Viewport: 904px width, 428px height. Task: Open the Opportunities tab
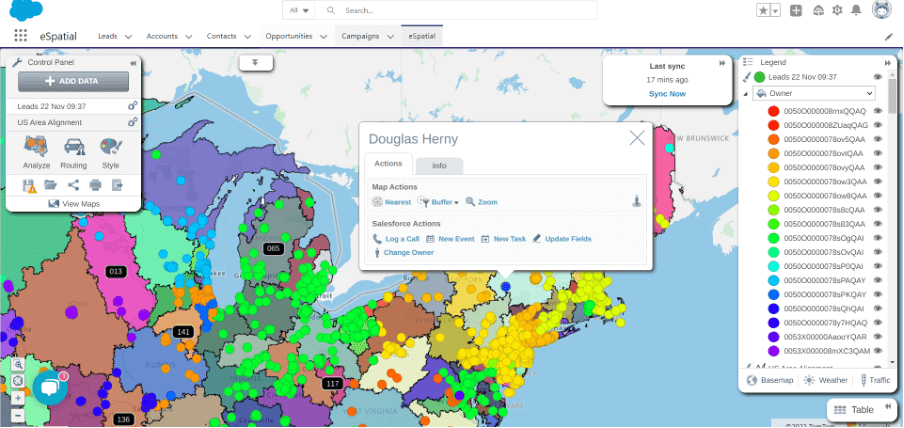(x=295, y=36)
